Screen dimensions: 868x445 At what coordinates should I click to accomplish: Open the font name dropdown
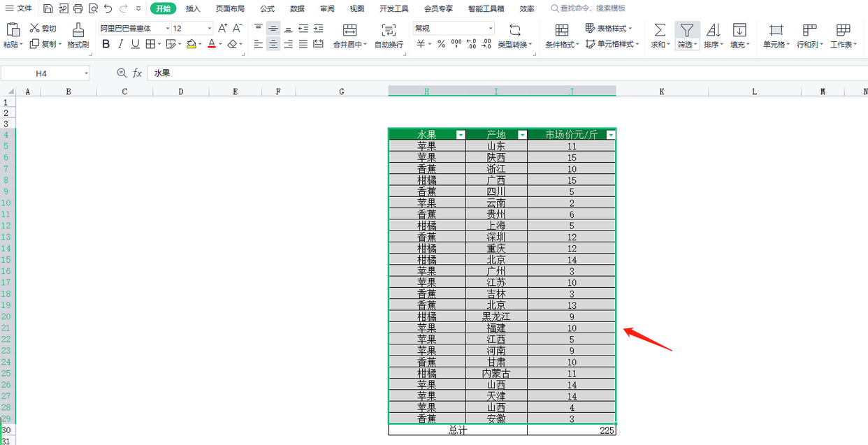tap(168, 29)
